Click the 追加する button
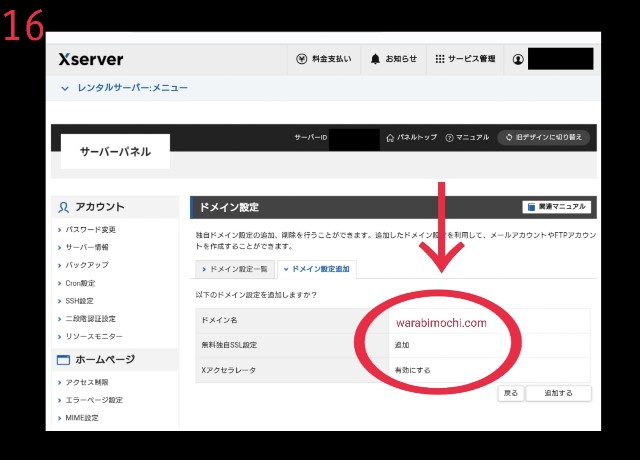Screen dimensions: 640x460 coord(558,393)
